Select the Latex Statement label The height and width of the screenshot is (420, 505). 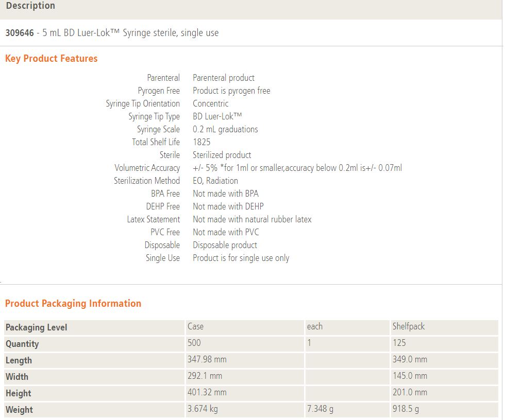(153, 219)
